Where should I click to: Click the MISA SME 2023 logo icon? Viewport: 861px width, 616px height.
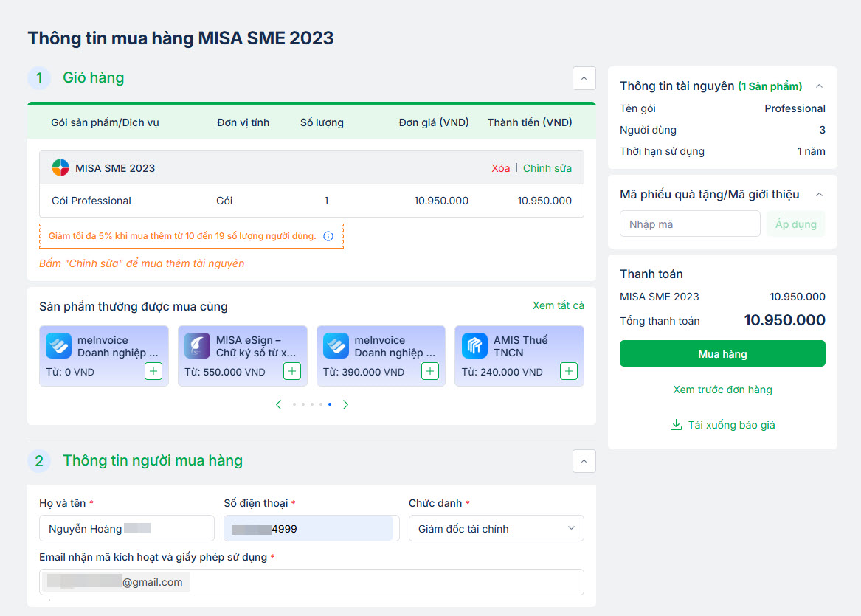(x=60, y=168)
